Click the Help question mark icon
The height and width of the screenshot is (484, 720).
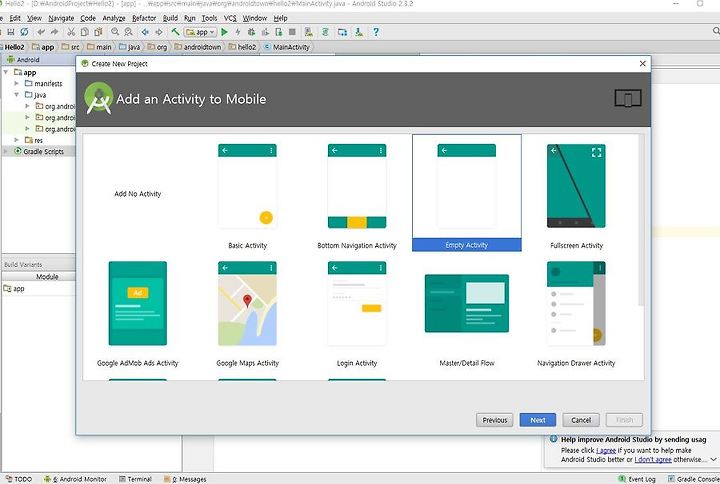(x=376, y=32)
